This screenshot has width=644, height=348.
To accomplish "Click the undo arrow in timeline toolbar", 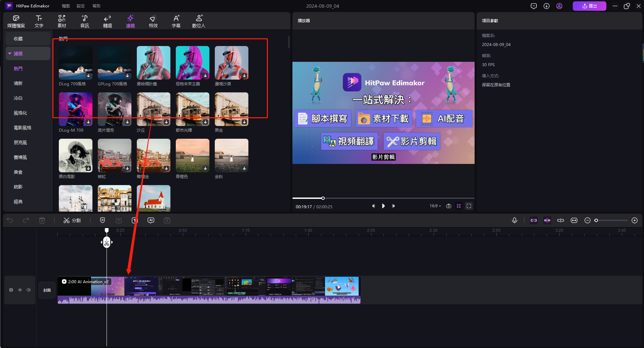I will point(10,220).
